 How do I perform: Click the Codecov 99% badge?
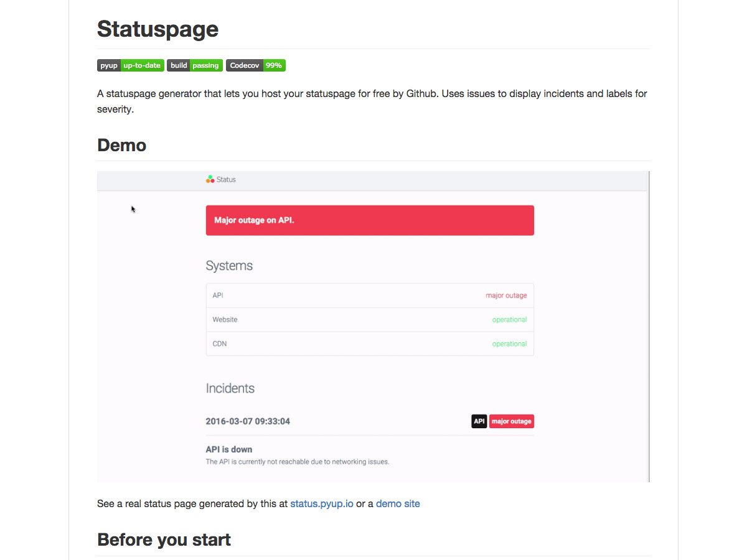pyautogui.click(x=256, y=65)
